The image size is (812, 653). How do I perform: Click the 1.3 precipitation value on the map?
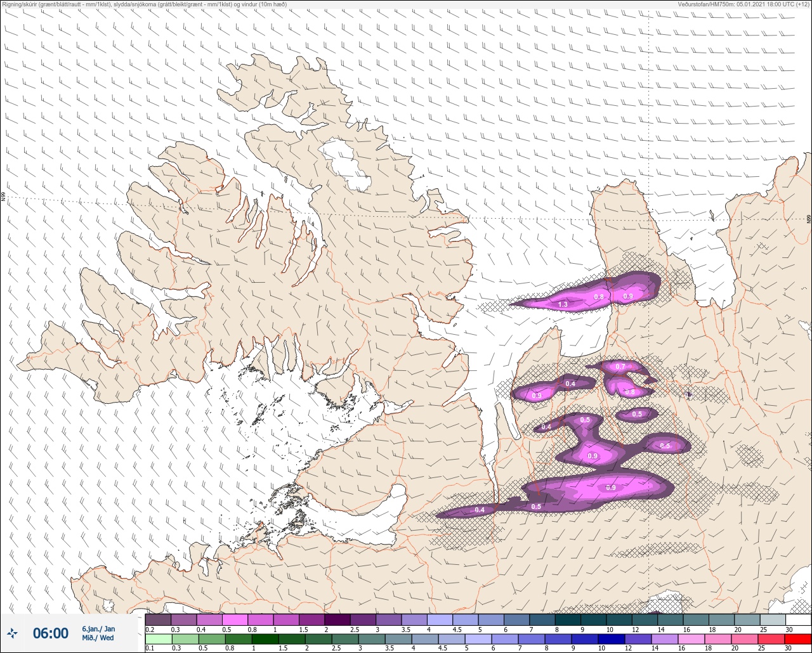(x=563, y=305)
